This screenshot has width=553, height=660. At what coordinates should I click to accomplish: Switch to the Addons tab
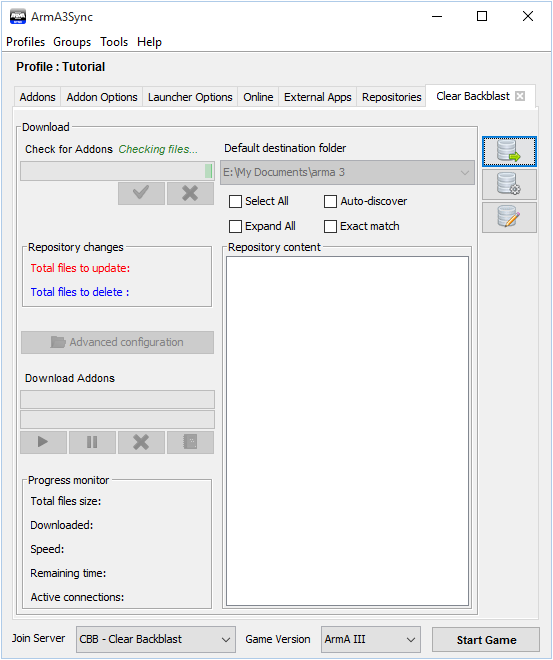click(37, 97)
